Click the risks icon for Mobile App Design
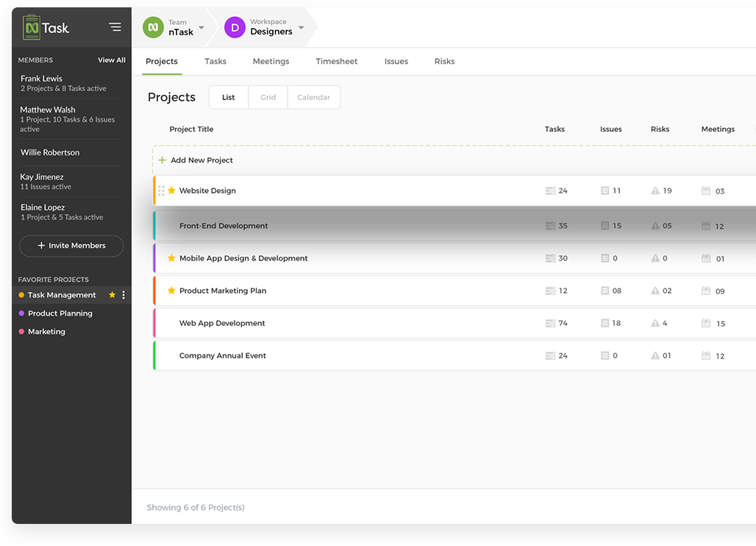The height and width of the screenshot is (546, 756). pyautogui.click(x=655, y=258)
